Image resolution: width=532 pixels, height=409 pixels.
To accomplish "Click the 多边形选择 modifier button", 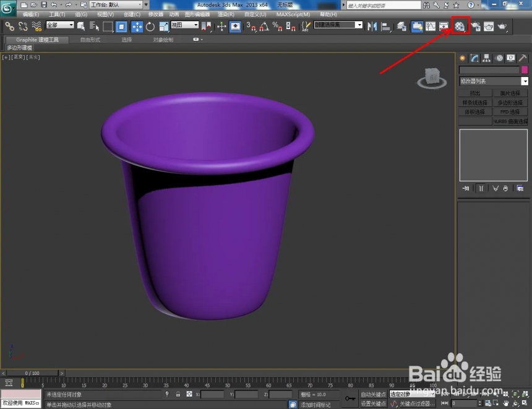I will (x=510, y=103).
